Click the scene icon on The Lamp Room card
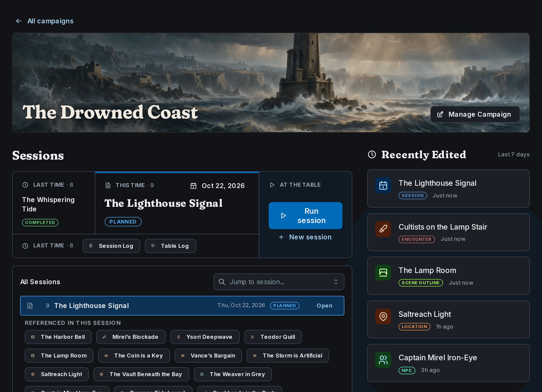 (383, 272)
